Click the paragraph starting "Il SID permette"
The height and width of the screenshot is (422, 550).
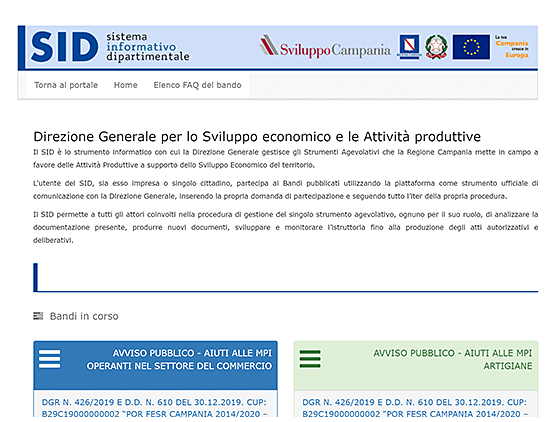286,227
